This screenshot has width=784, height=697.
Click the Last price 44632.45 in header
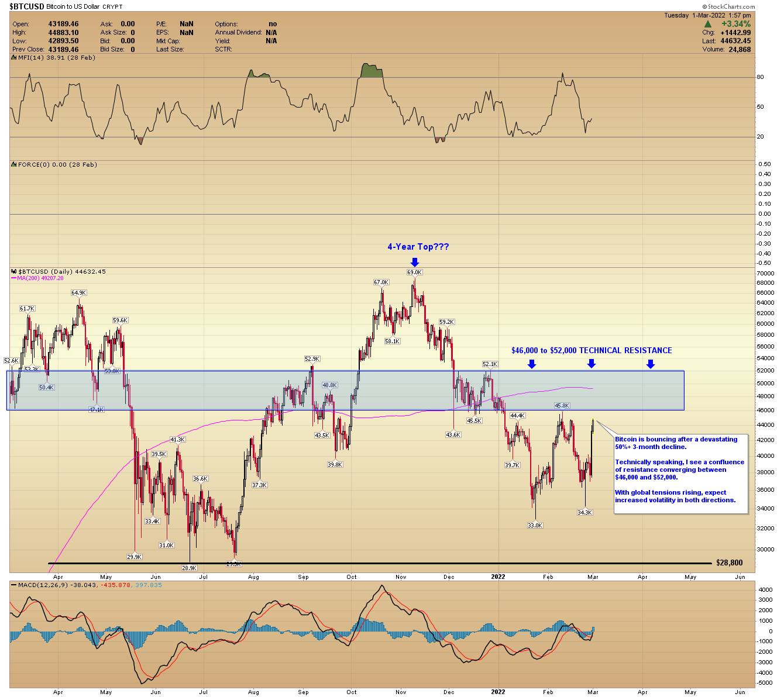pyautogui.click(x=735, y=41)
